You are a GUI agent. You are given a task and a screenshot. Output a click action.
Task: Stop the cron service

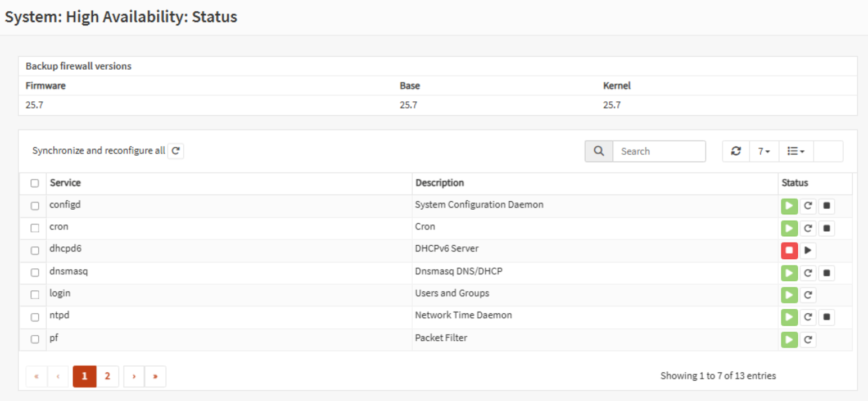coord(826,228)
